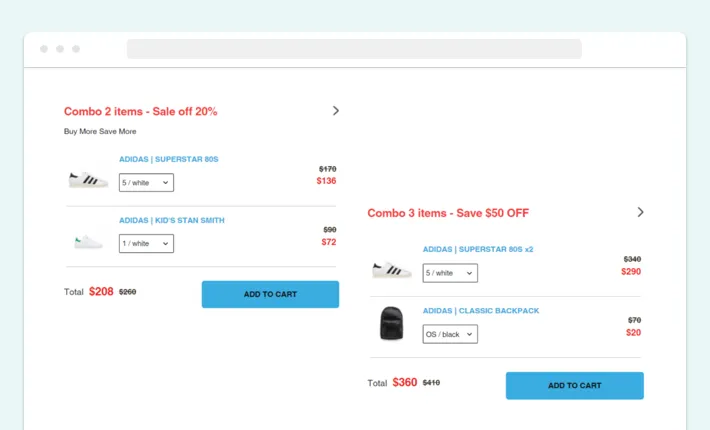Screen dimensions: 710x430
Task: Click the Superstar 80S shoe image in Combo 2
Action: click(x=88, y=180)
